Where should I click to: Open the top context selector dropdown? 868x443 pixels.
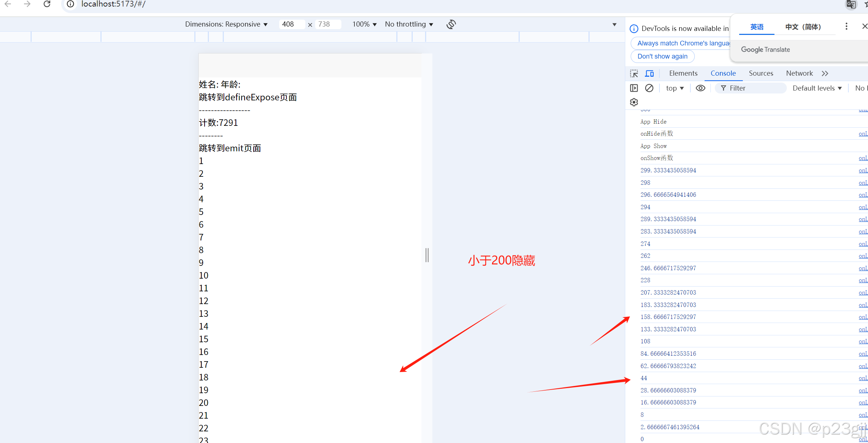pyautogui.click(x=675, y=88)
